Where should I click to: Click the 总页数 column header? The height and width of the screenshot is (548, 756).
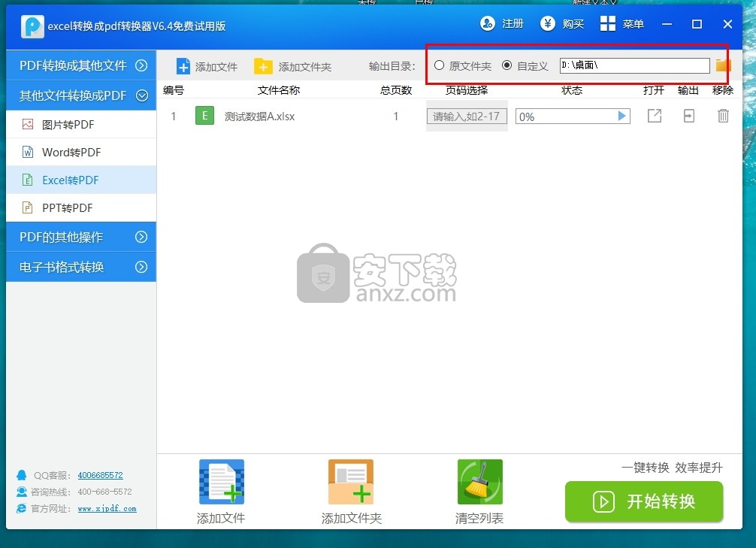(396, 90)
